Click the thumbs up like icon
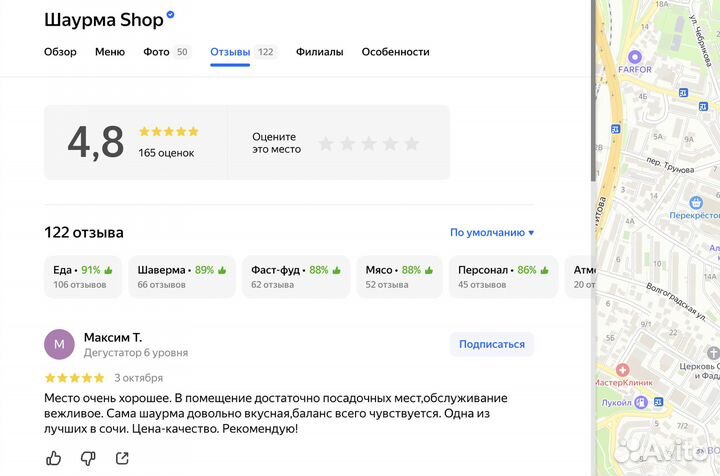This screenshot has height=476, width=720. (54, 458)
